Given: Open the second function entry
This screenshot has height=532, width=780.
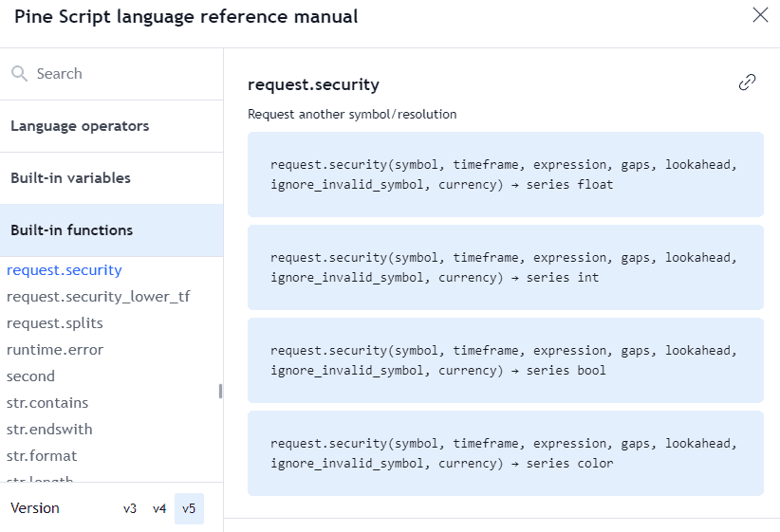Looking at the screenshot, I should [x=30, y=376].
